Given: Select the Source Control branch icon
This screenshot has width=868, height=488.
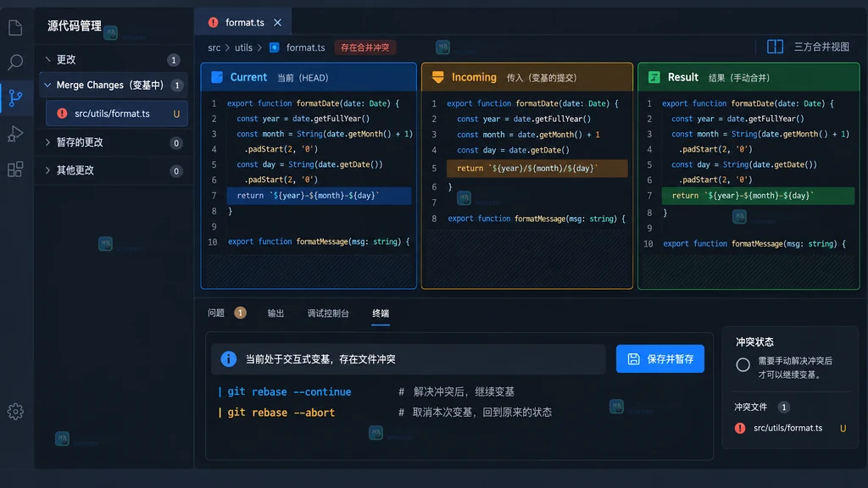Looking at the screenshot, I should 15,98.
